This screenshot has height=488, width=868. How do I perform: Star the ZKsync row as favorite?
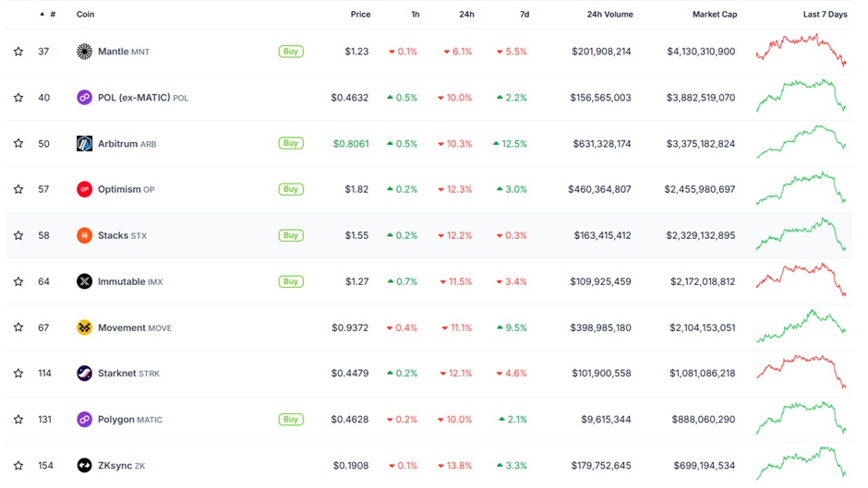point(18,466)
